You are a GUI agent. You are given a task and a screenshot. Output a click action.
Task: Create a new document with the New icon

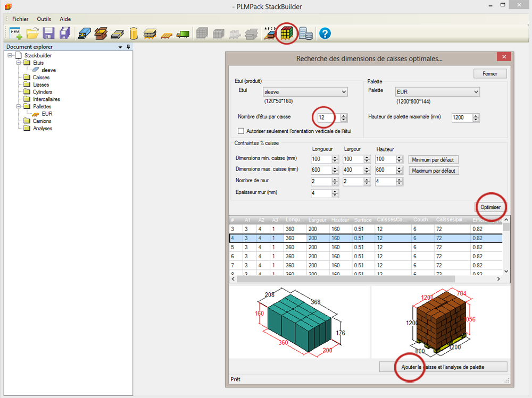(x=15, y=33)
